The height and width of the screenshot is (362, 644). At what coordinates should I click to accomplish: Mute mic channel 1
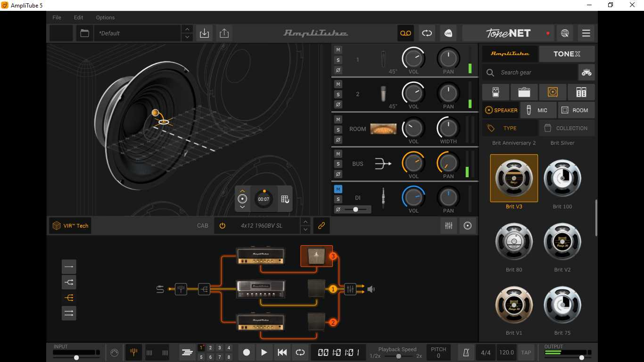tap(338, 50)
